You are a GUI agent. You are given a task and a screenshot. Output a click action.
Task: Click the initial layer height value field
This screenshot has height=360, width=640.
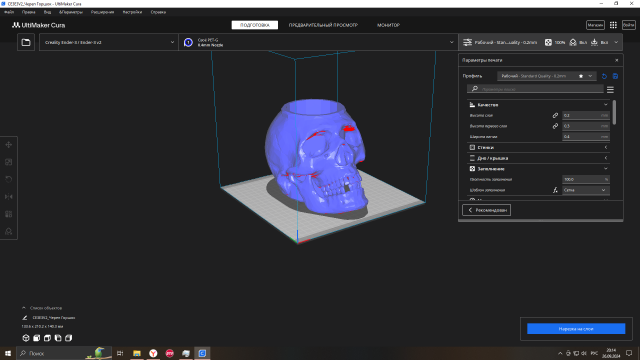586,126
